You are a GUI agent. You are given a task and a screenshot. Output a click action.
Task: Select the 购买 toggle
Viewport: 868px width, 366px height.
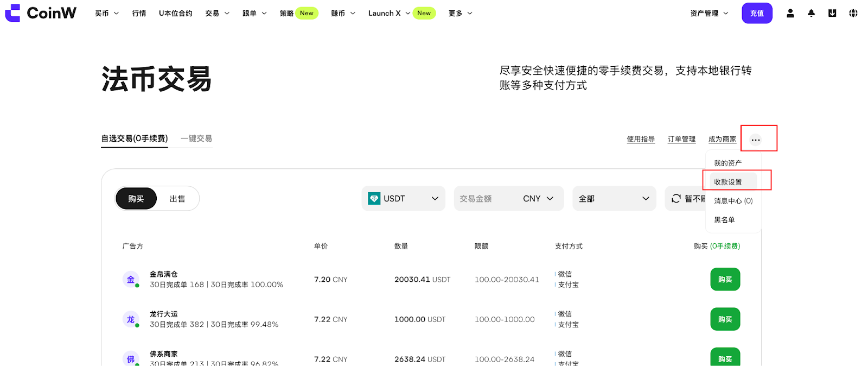pos(136,199)
